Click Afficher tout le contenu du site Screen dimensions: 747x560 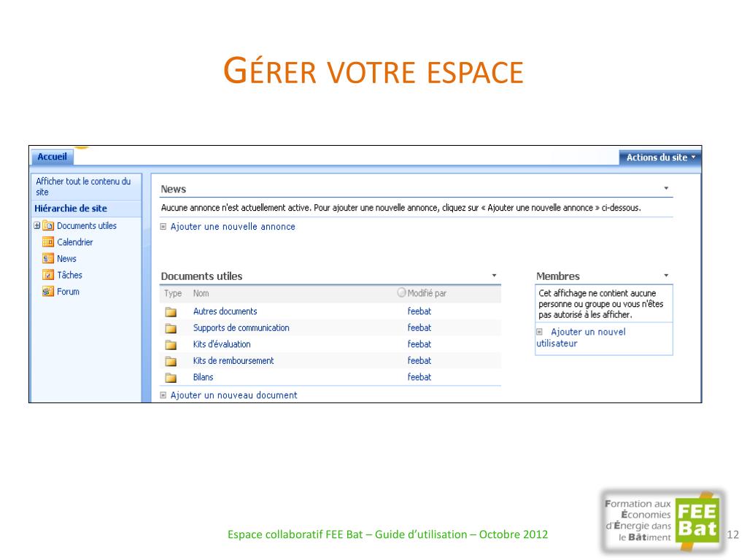point(83,187)
